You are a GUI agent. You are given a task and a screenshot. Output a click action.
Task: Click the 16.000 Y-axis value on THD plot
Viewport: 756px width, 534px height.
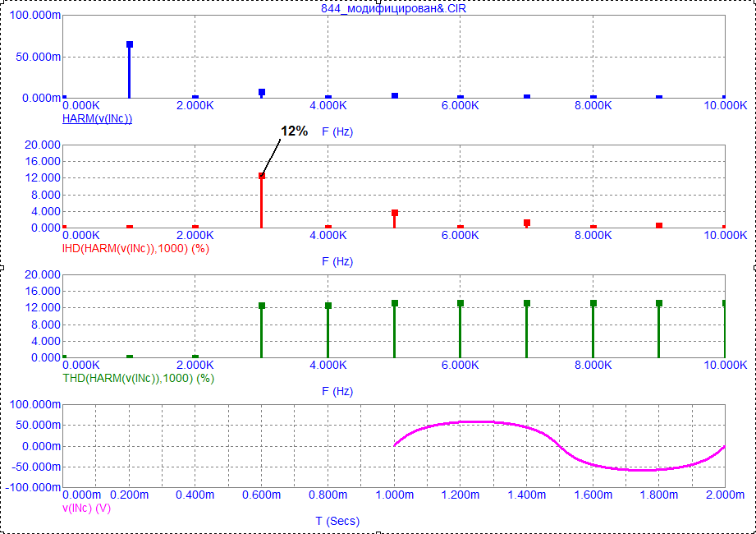(43, 292)
